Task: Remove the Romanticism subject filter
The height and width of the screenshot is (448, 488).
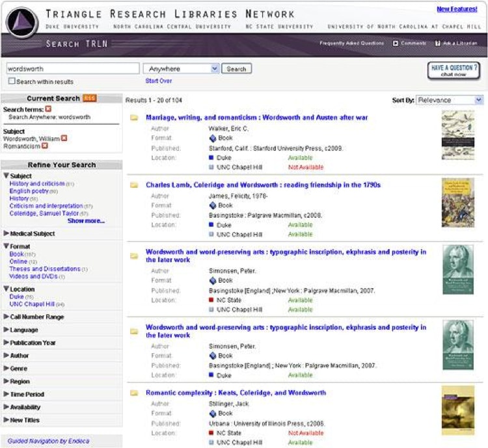Action: [x=45, y=146]
